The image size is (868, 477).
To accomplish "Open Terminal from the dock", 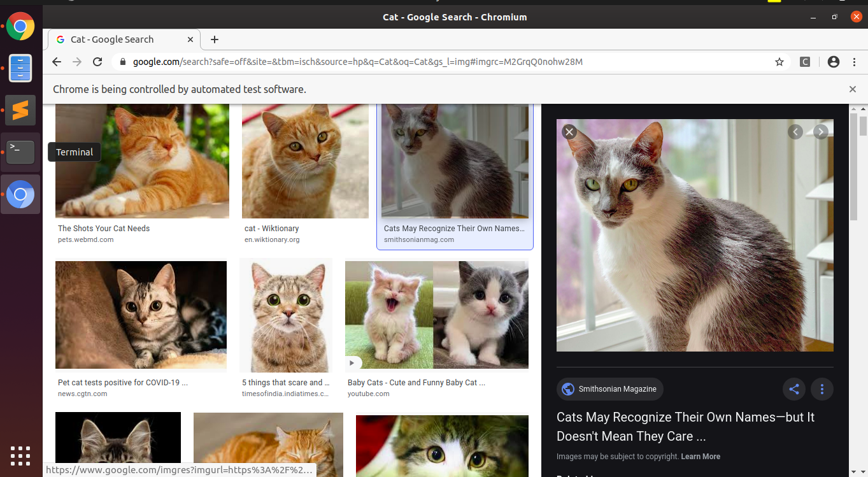I will click(20, 152).
